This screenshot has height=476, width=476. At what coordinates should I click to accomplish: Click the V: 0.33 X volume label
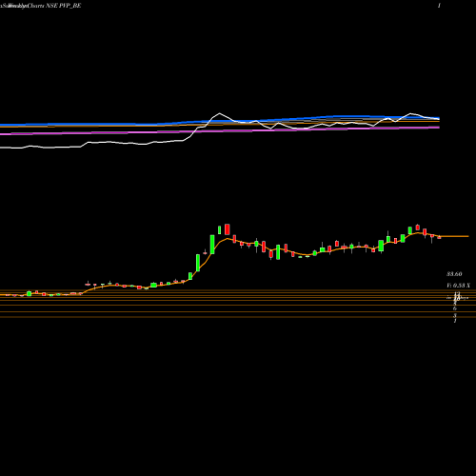(458, 286)
